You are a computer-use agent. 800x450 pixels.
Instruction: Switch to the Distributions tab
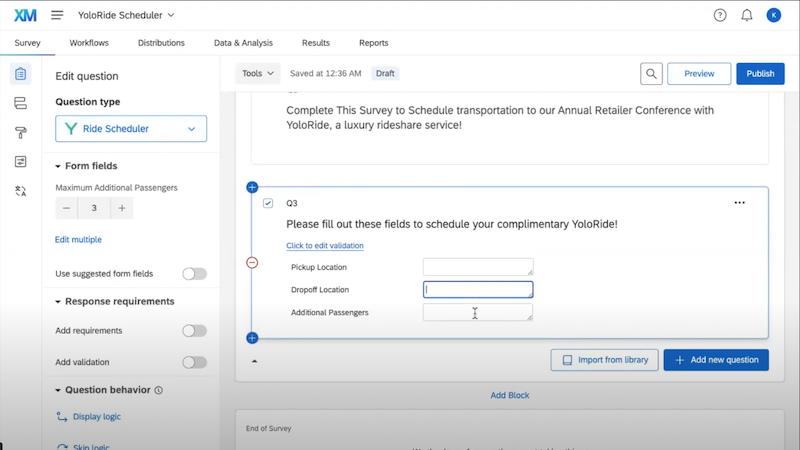161,43
